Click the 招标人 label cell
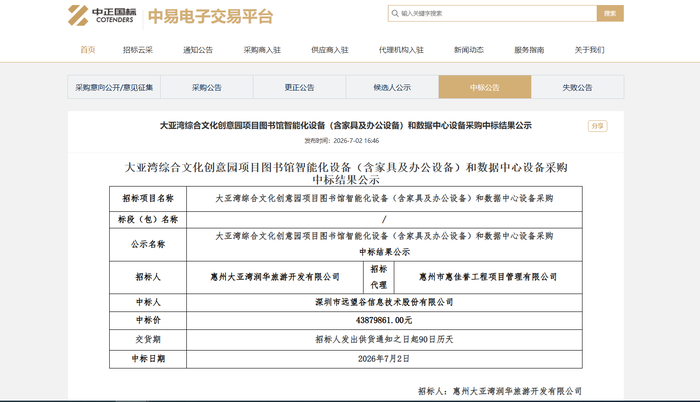 [x=148, y=277]
